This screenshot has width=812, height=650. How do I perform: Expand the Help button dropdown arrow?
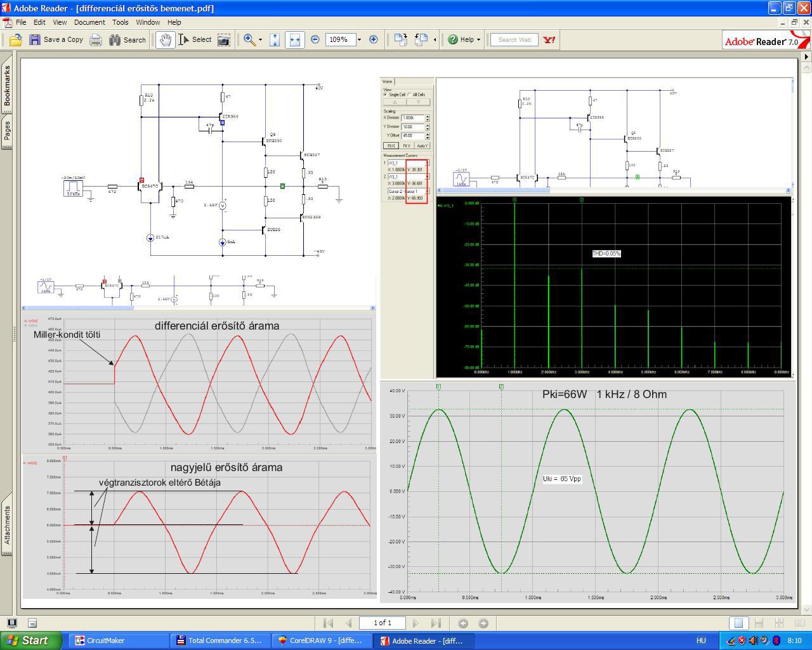pyautogui.click(x=478, y=40)
